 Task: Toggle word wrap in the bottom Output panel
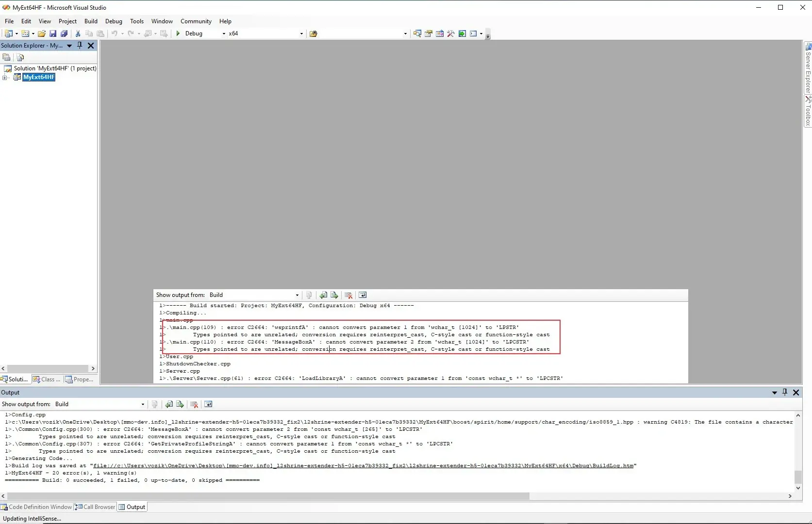208,404
